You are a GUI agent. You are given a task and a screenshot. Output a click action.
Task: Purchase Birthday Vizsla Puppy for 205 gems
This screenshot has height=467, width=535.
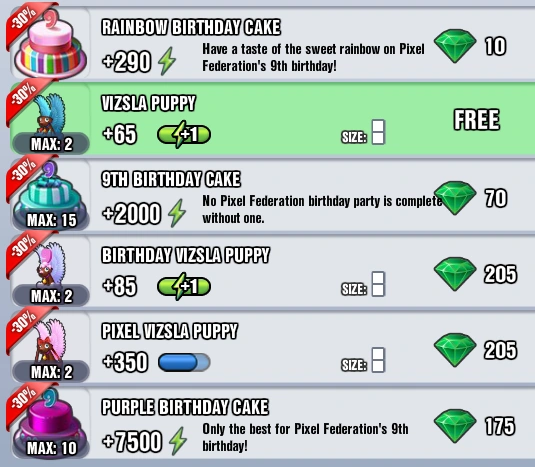coord(476,274)
